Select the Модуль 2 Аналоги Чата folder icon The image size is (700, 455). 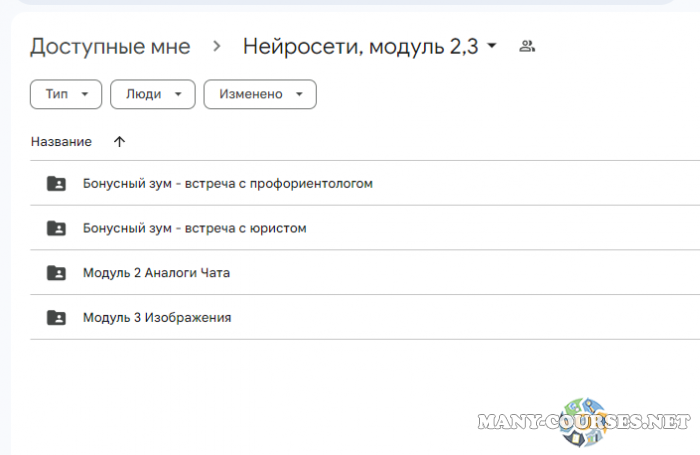(57, 273)
